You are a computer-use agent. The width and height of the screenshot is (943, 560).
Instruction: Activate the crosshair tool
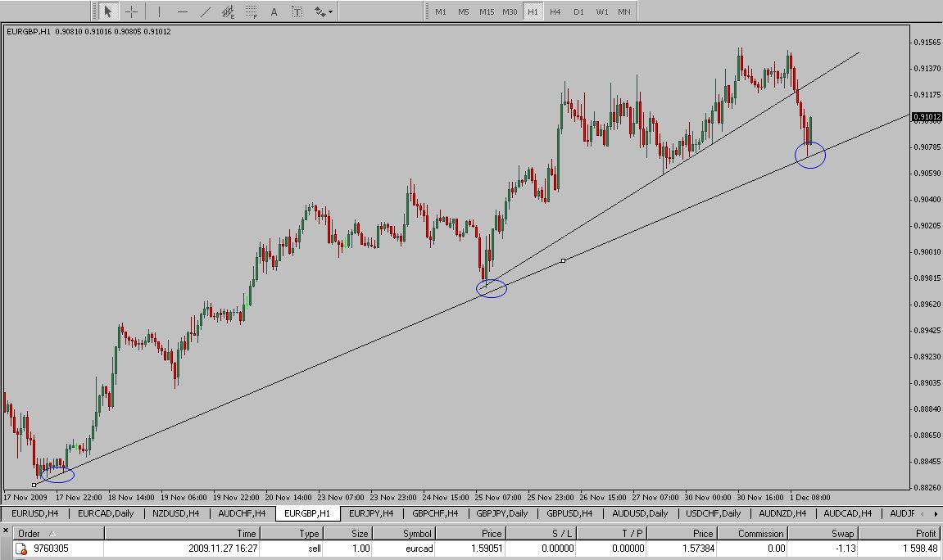132,11
